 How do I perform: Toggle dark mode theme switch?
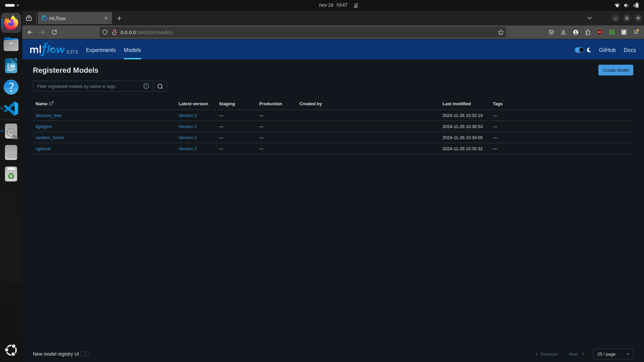[579, 50]
